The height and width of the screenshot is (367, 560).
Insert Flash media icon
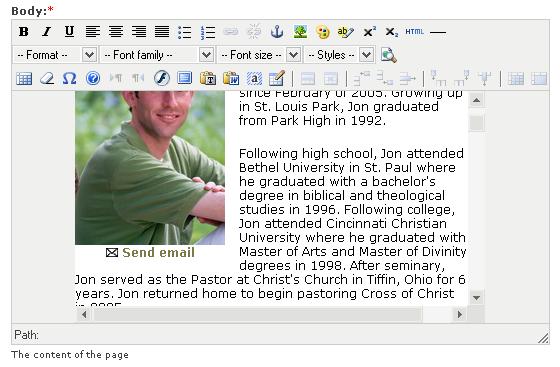161,78
